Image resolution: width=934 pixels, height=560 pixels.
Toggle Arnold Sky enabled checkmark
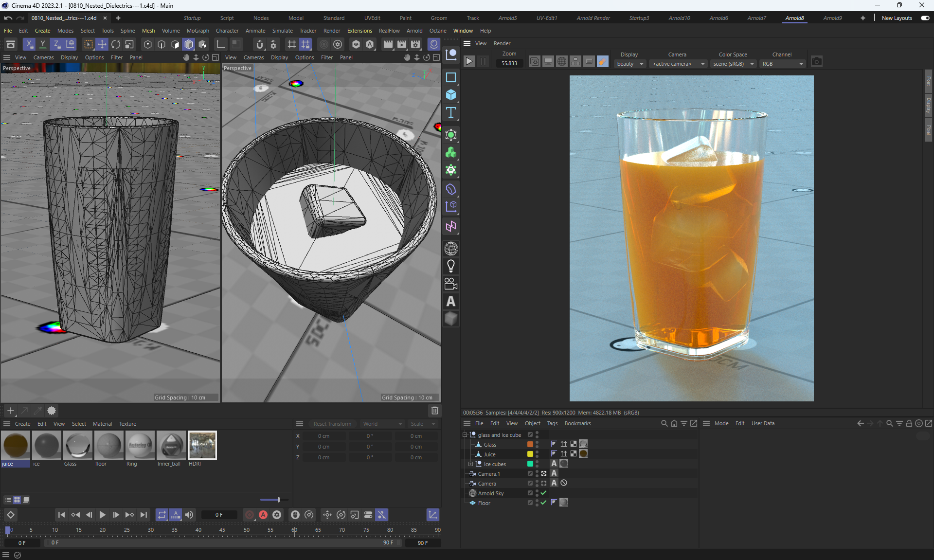[544, 493]
